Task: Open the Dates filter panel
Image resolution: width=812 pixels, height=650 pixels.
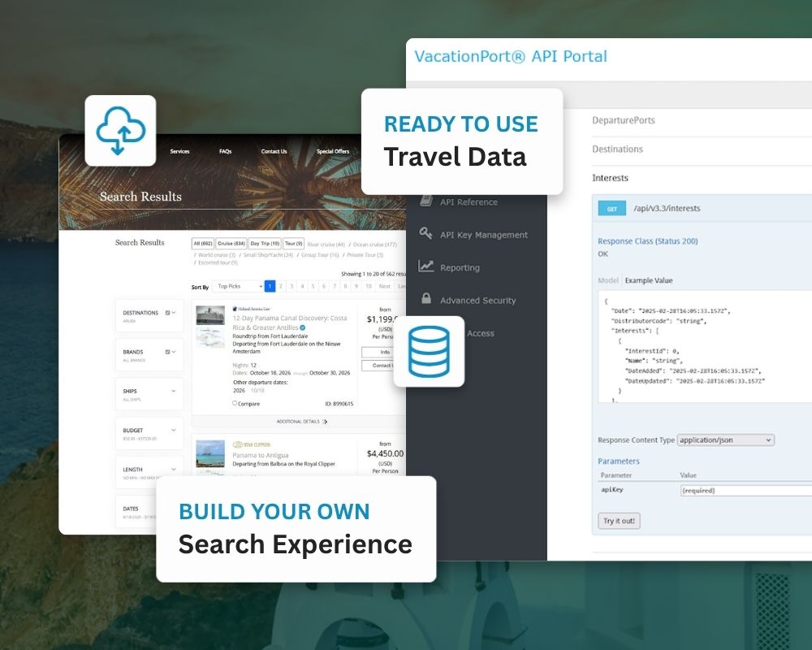Action: (136, 512)
